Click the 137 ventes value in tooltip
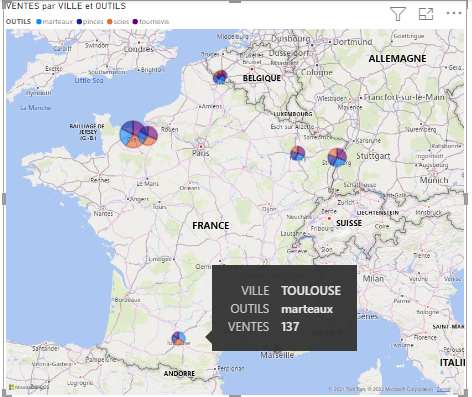This screenshot has width=472, height=397. tap(290, 327)
